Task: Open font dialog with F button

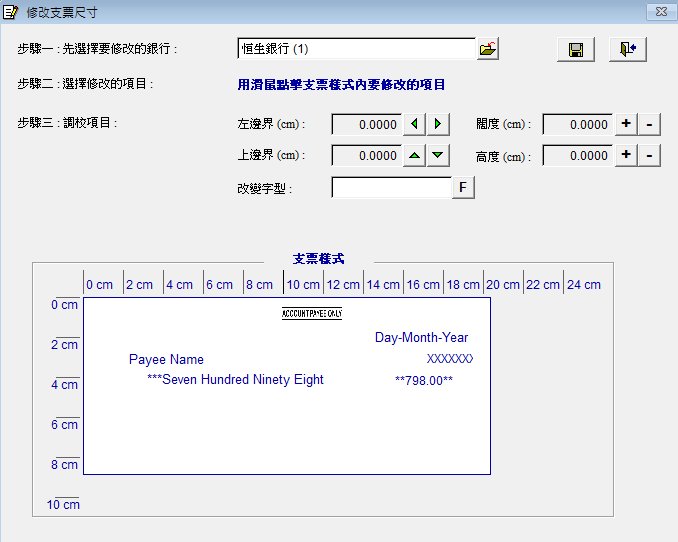Action: (x=463, y=188)
